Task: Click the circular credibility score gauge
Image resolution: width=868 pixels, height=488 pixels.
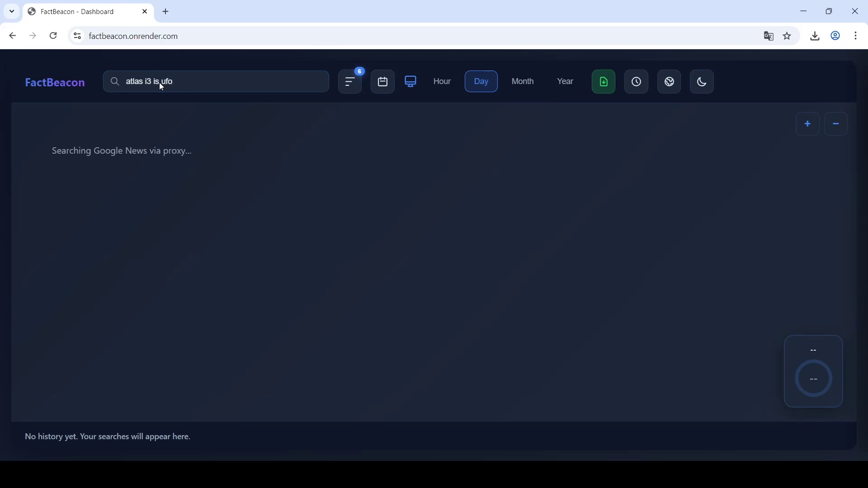Action: click(x=814, y=379)
